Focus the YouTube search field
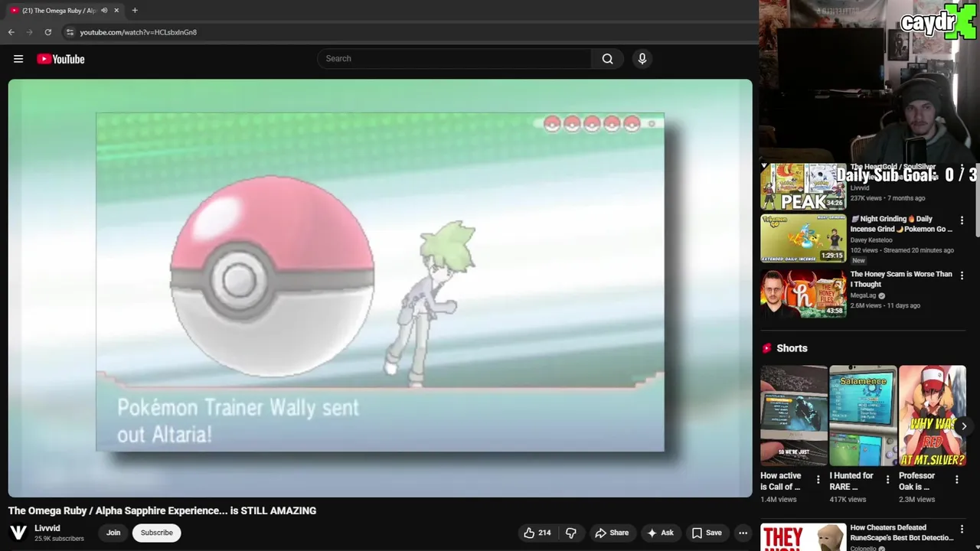The height and width of the screenshot is (551, 980). click(455, 59)
